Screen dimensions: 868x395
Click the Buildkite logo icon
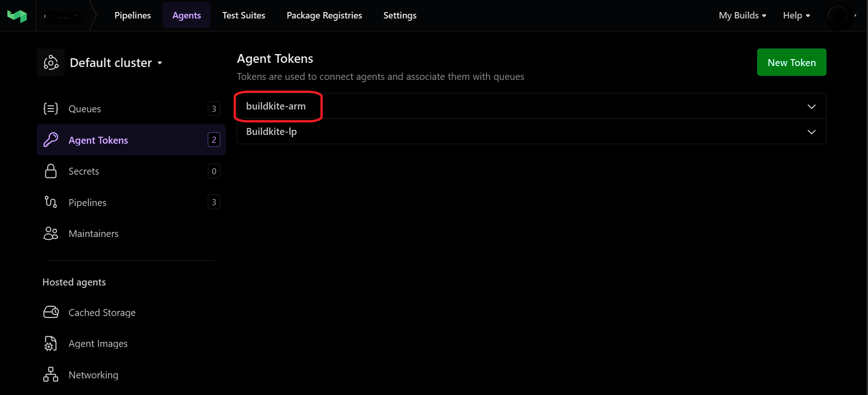[17, 16]
